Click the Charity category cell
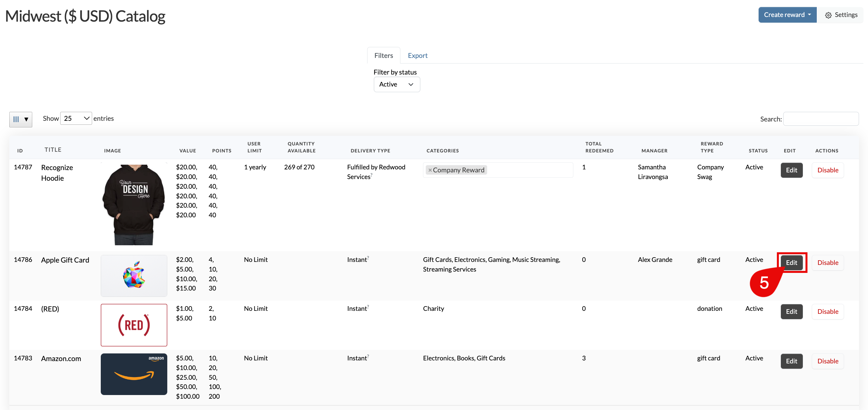 [x=433, y=308]
